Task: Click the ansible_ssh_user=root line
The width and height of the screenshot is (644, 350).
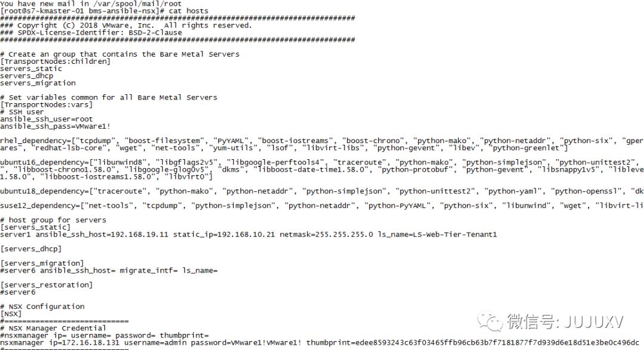Action: 47,119
